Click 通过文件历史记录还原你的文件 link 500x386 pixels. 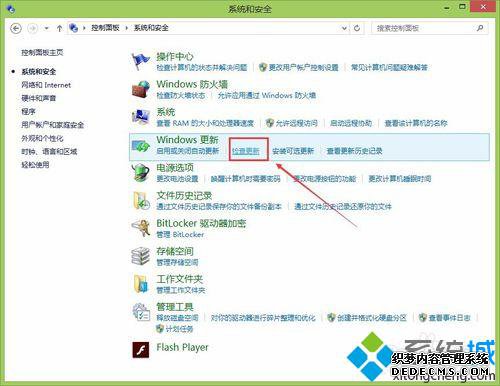343,207
